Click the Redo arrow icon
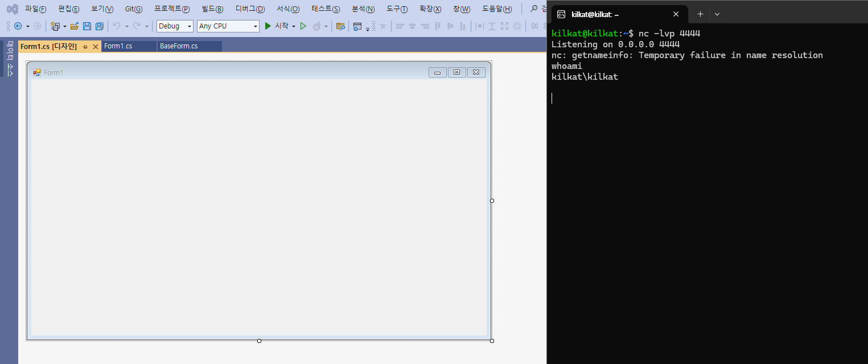 point(137,26)
